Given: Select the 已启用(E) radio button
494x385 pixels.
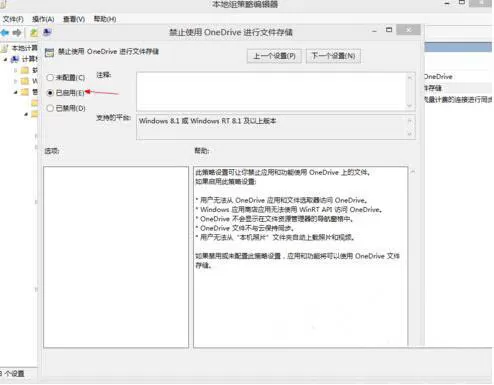Looking at the screenshot, I should coord(50,93).
